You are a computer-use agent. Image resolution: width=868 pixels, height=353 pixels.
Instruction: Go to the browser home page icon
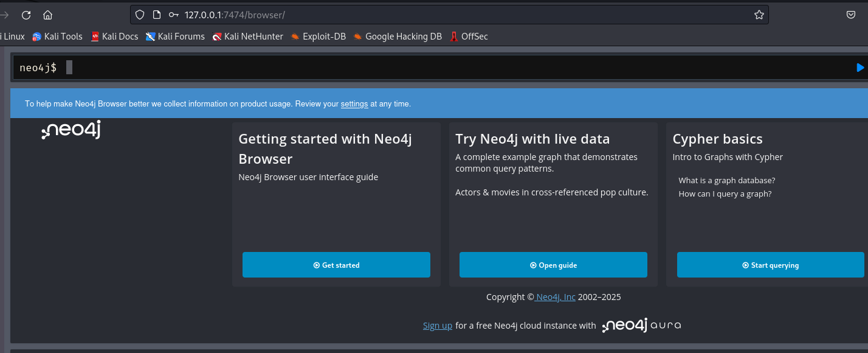point(48,15)
